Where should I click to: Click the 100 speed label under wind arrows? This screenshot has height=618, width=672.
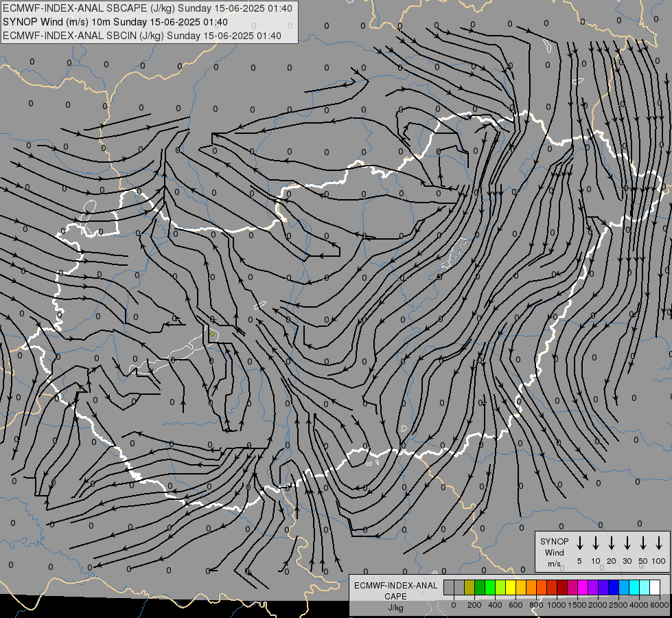point(659,561)
